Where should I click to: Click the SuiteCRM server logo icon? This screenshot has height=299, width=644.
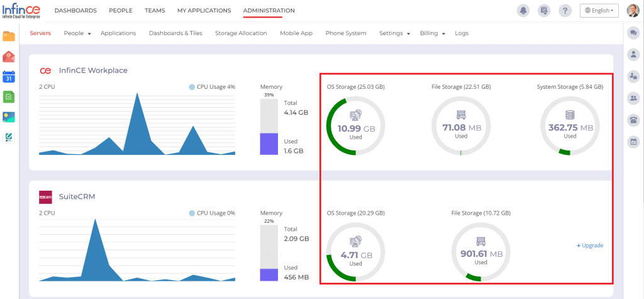[x=45, y=197]
